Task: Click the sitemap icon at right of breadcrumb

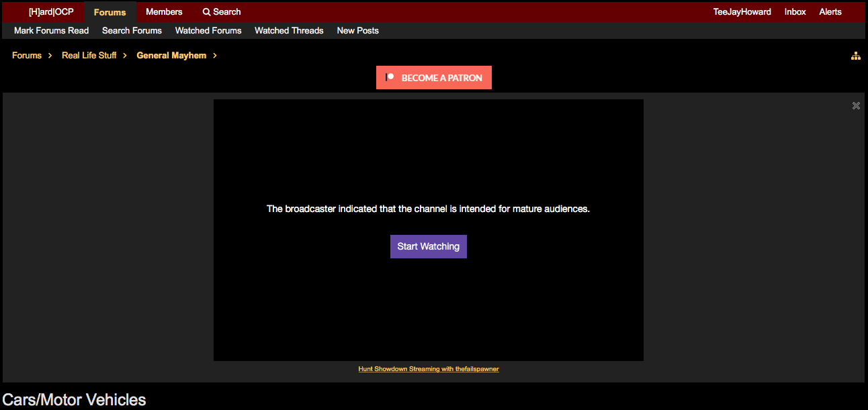Action: coord(855,56)
